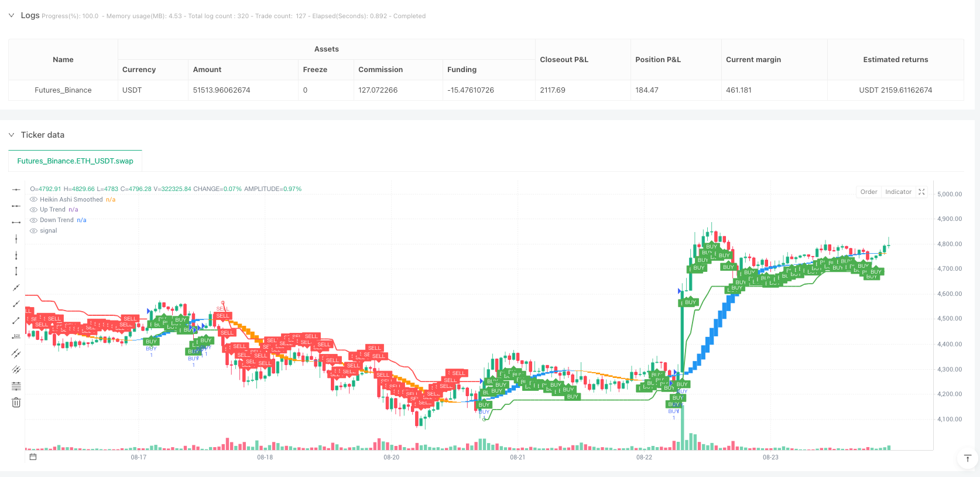980x477 pixels.
Task: Select the diagonal segment tool with two endpoints
Action: tap(16, 321)
